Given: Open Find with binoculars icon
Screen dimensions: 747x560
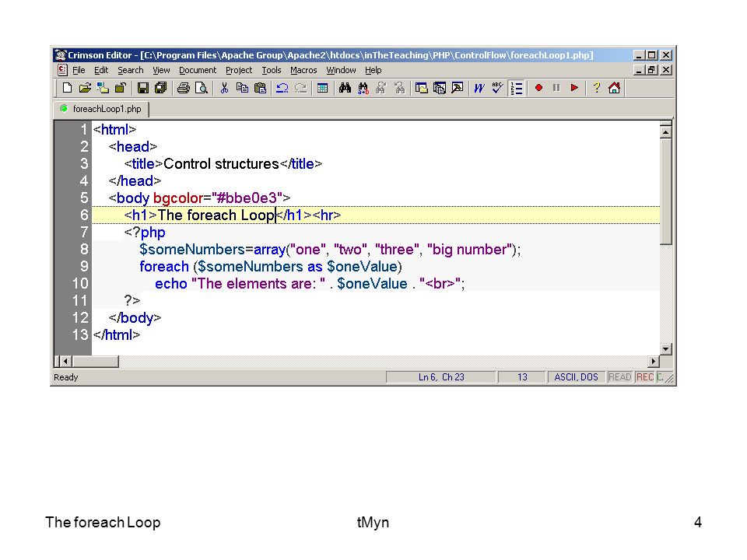Looking at the screenshot, I should click(345, 88).
